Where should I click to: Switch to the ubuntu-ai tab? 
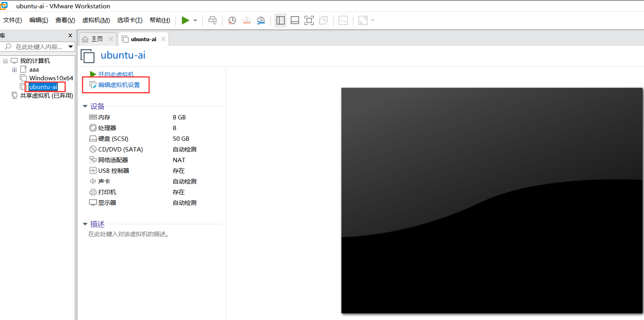143,39
